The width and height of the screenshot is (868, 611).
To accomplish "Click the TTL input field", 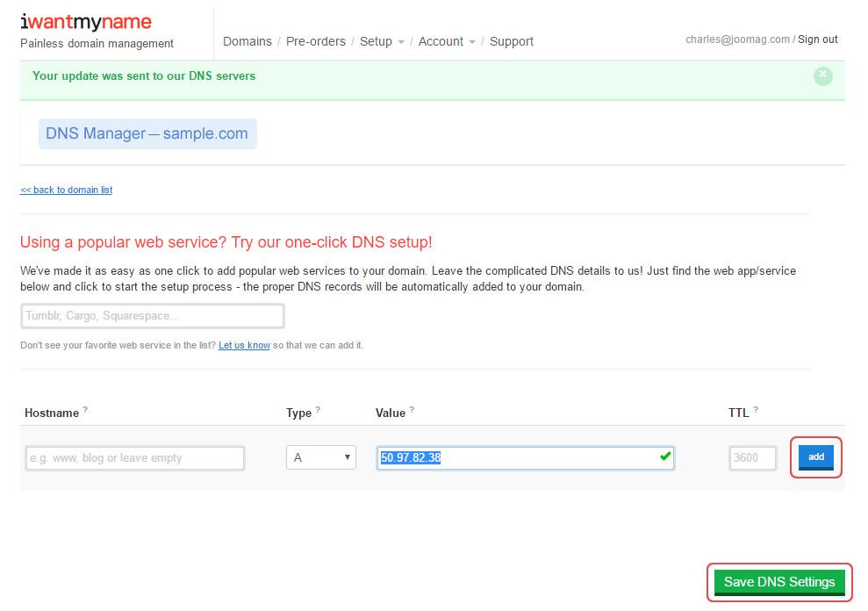I will point(752,457).
